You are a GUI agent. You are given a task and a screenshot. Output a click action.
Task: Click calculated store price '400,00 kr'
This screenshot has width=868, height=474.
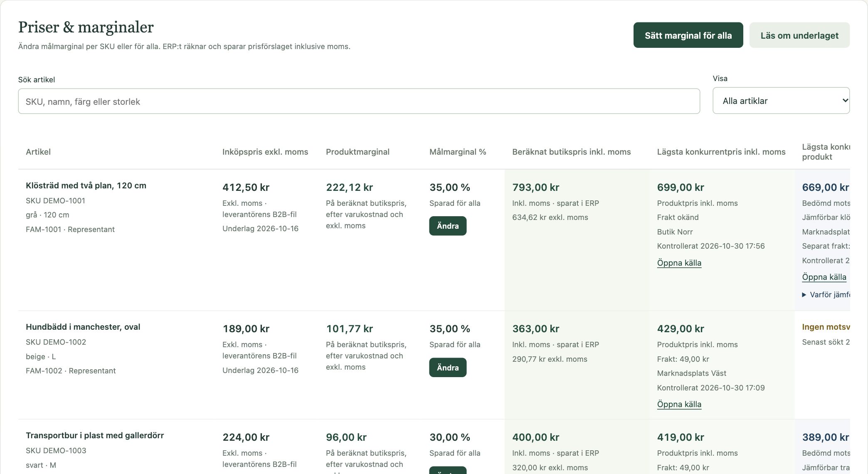[535, 437]
